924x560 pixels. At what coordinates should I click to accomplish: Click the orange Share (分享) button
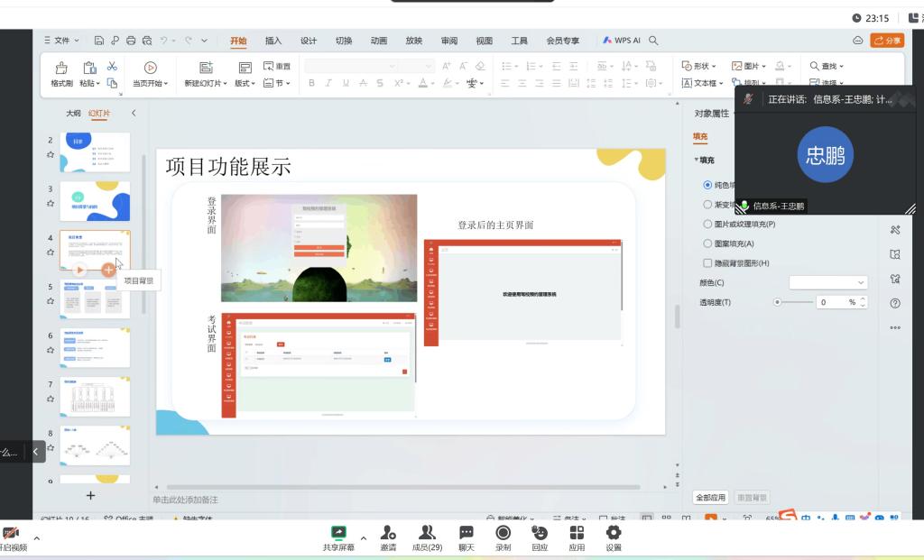click(887, 41)
